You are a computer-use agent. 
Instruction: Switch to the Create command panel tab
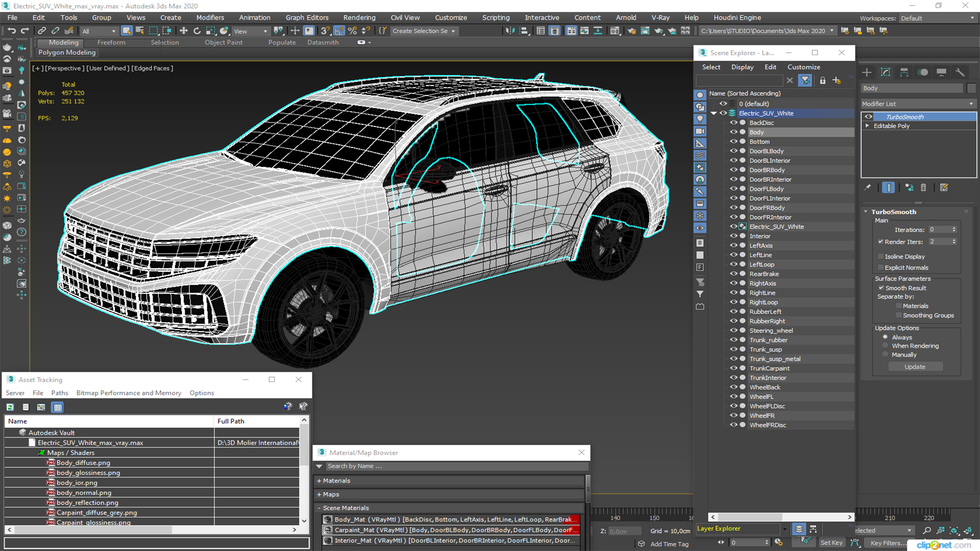coord(867,72)
